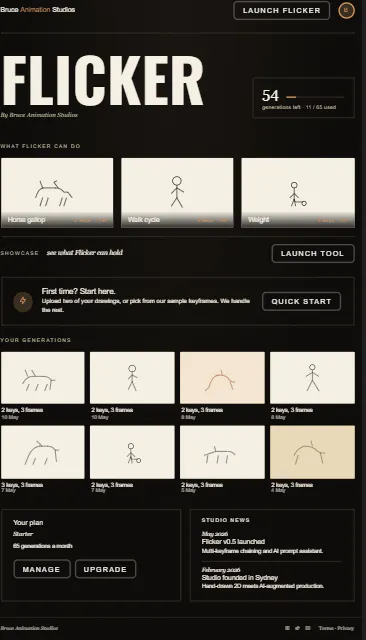Click the Launch Tool button

tap(313, 253)
